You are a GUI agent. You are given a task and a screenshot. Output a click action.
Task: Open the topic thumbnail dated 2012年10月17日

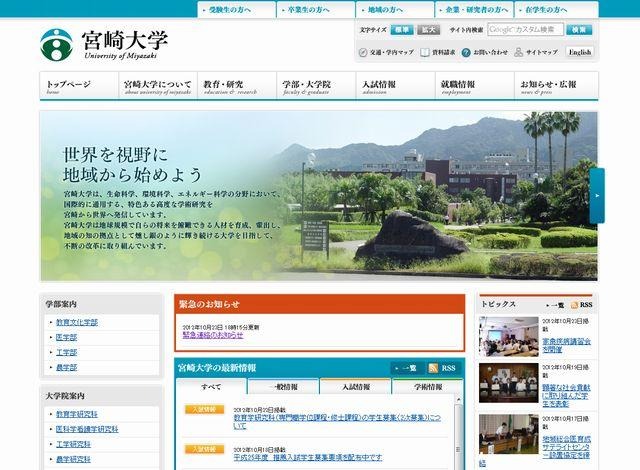[509, 434]
